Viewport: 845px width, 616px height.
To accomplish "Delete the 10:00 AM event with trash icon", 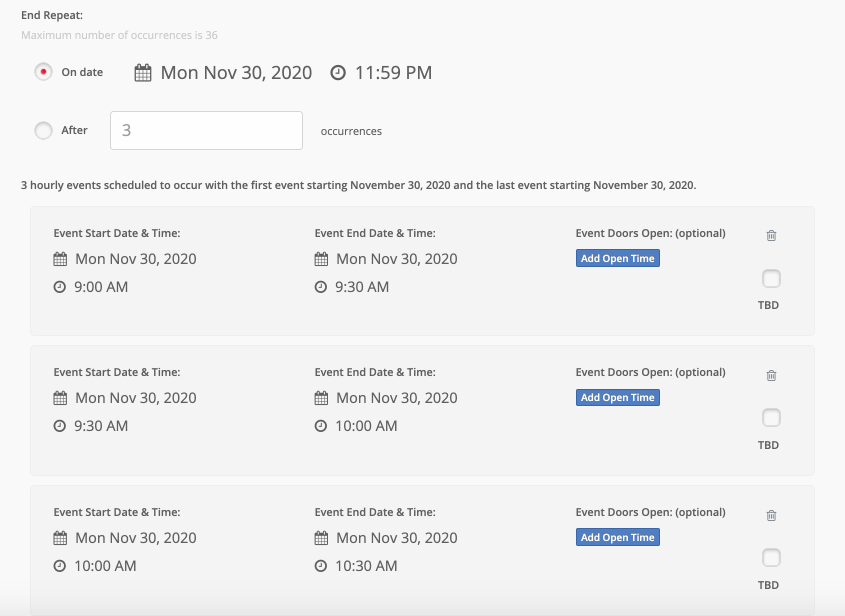I will tap(771, 515).
